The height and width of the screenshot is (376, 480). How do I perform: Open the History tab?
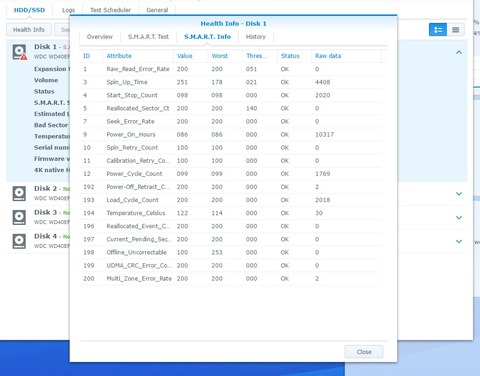[x=256, y=37]
